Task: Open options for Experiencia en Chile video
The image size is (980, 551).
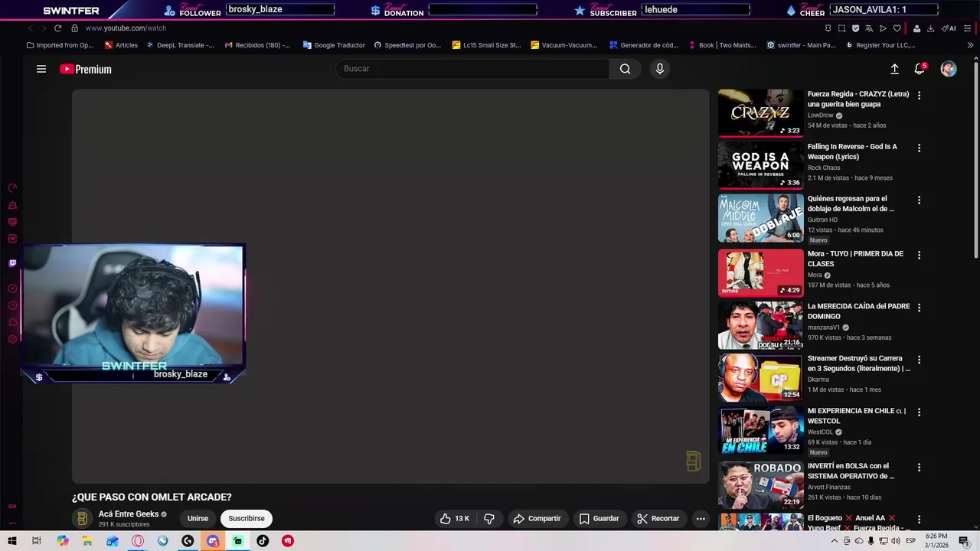Action: pyautogui.click(x=919, y=412)
